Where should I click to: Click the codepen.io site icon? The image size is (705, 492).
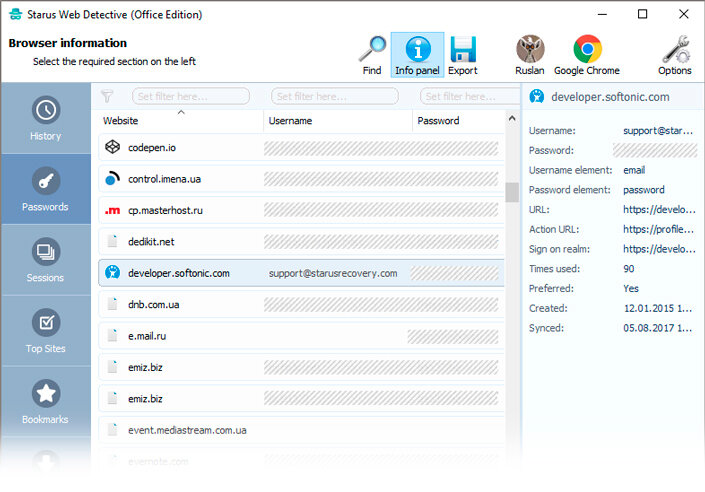(x=112, y=147)
